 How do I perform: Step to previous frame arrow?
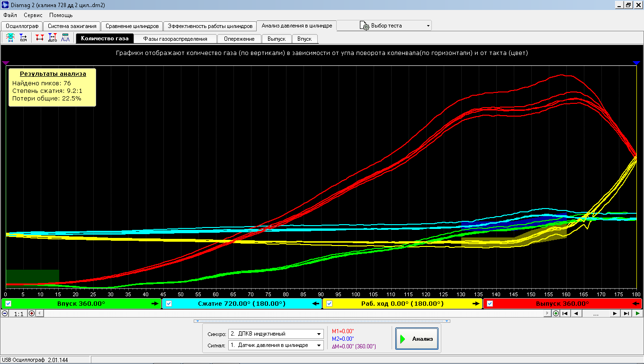point(576,313)
